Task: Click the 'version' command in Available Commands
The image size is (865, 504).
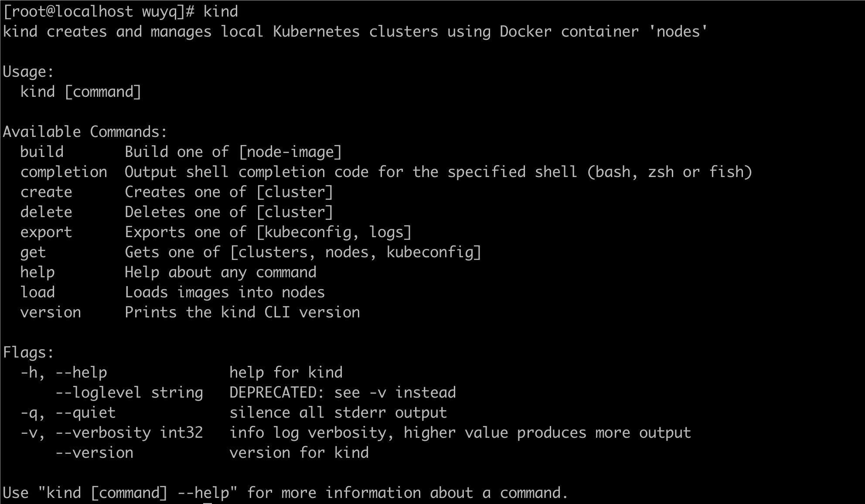Action: [51, 313]
